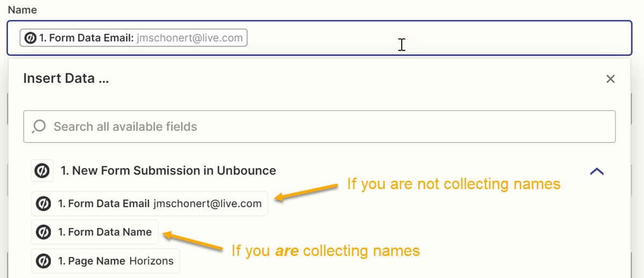Image resolution: width=644 pixels, height=278 pixels.
Task: Click the Horizons value text
Action: (151, 261)
